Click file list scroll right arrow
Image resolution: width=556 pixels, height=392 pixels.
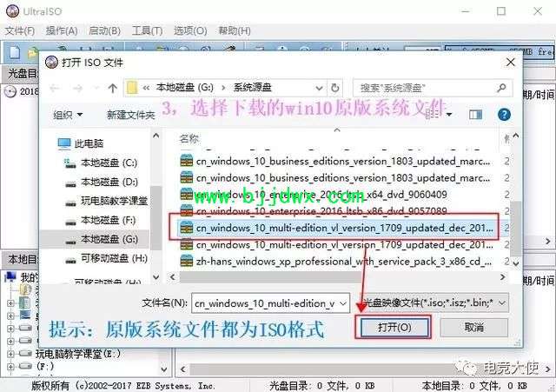[502, 277]
